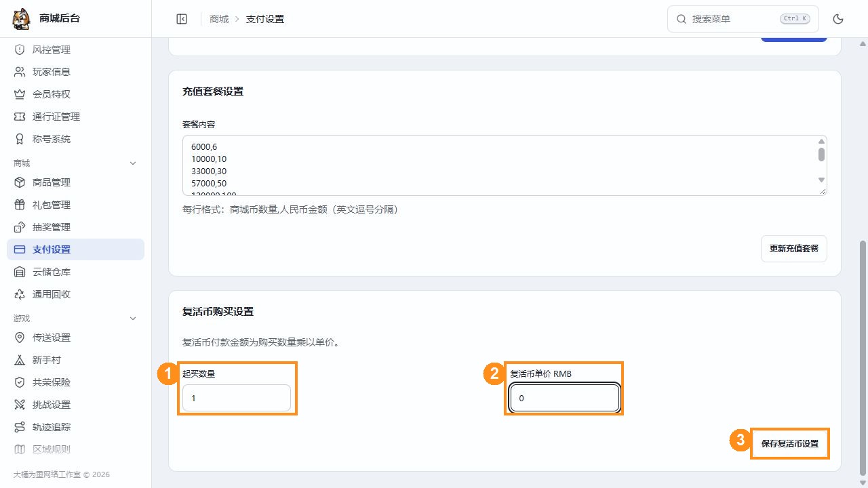The width and height of the screenshot is (868, 488).
Task: Click the 搜索菜单 search box
Action: pyautogui.click(x=743, y=19)
